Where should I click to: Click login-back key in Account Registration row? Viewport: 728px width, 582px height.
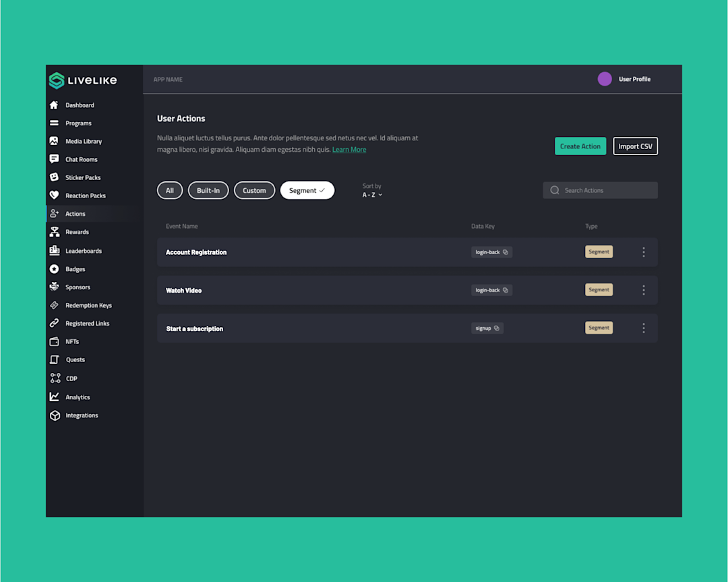(491, 252)
